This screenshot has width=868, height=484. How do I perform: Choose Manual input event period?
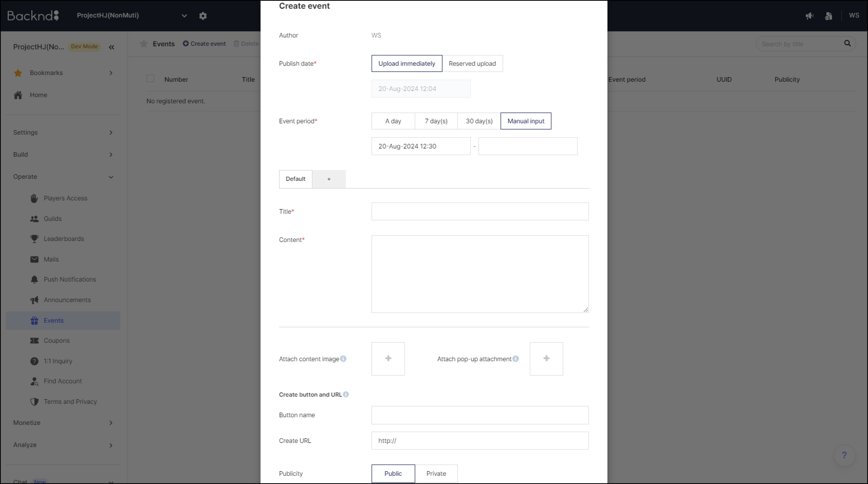tap(526, 121)
